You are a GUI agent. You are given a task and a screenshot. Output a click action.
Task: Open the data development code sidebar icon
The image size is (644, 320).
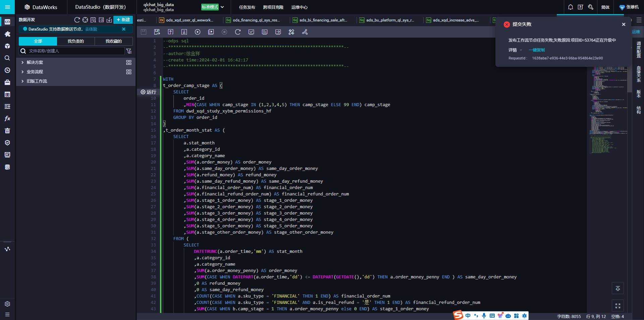pyautogui.click(x=7, y=22)
